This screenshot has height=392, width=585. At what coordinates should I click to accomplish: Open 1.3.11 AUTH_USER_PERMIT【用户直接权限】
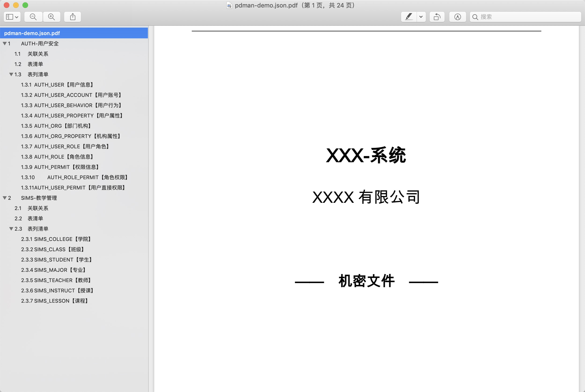73,188
